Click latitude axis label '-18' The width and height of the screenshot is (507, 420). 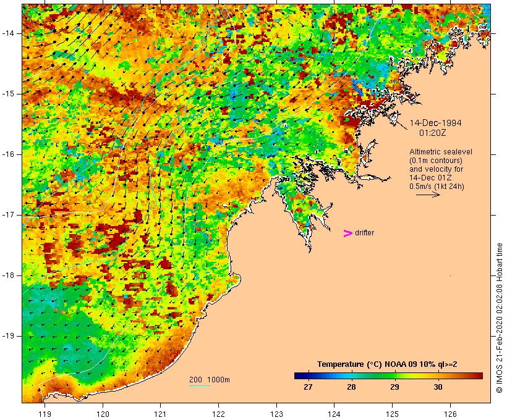[7, 275]
